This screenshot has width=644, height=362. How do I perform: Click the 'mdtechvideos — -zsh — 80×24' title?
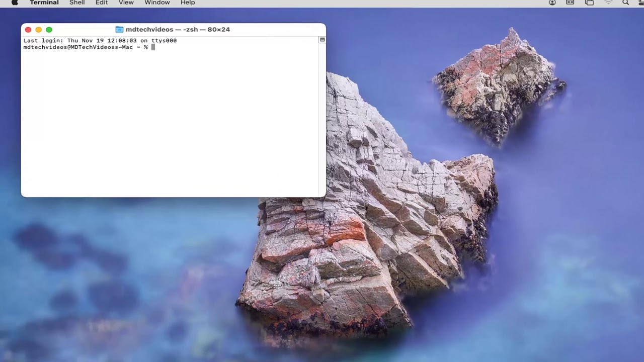178,30
